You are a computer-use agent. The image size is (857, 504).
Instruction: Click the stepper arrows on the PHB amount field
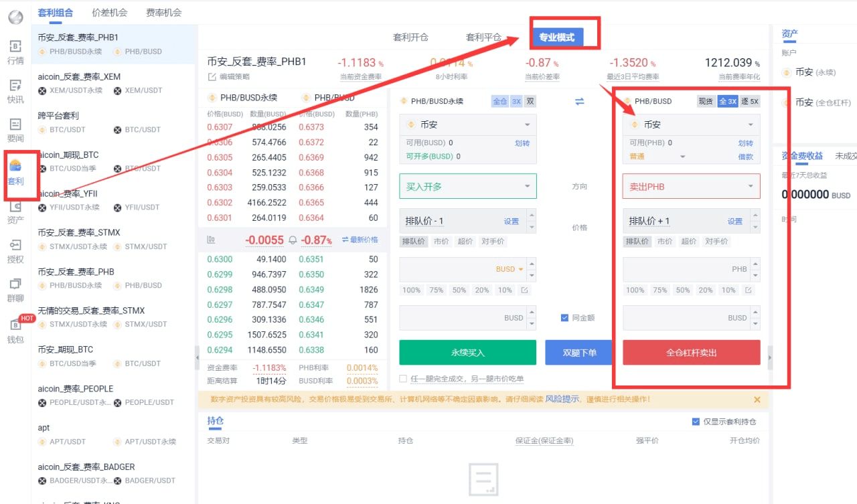click(x=755, y=269)
